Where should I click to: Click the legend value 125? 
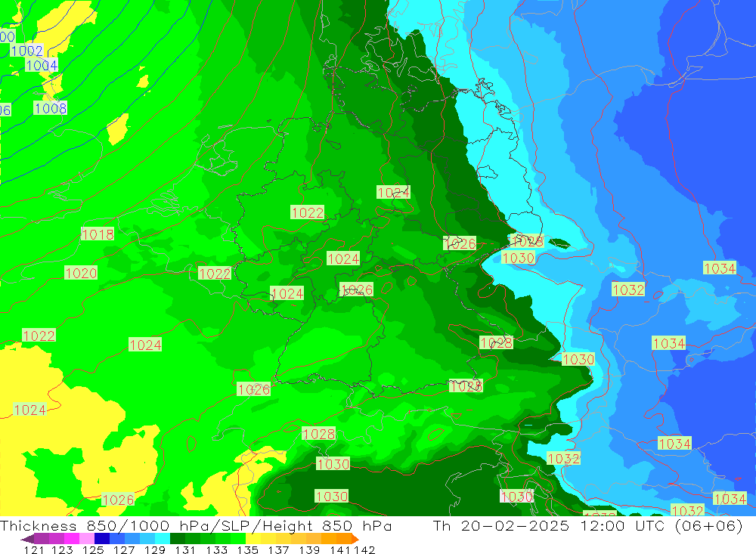click(93, 549)
